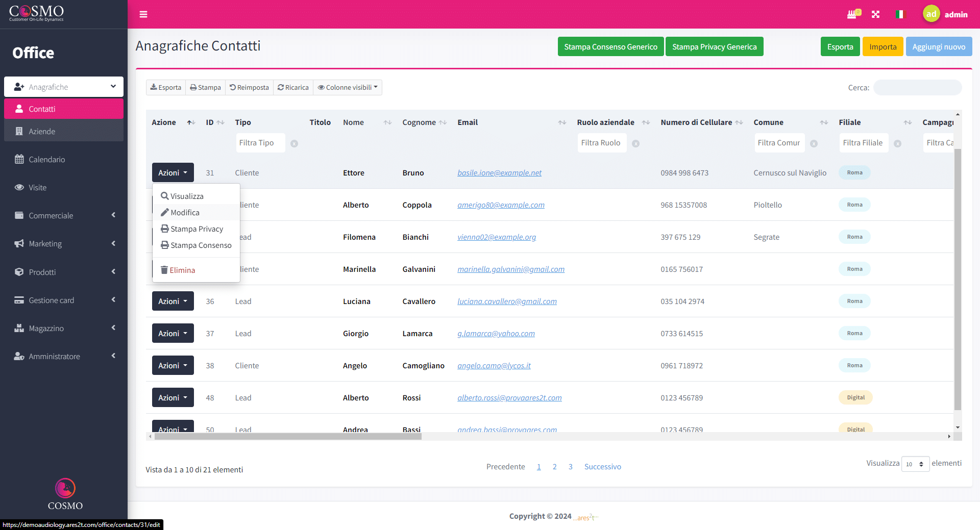Clear the Filtra Filiale filter

coord(897,144)
